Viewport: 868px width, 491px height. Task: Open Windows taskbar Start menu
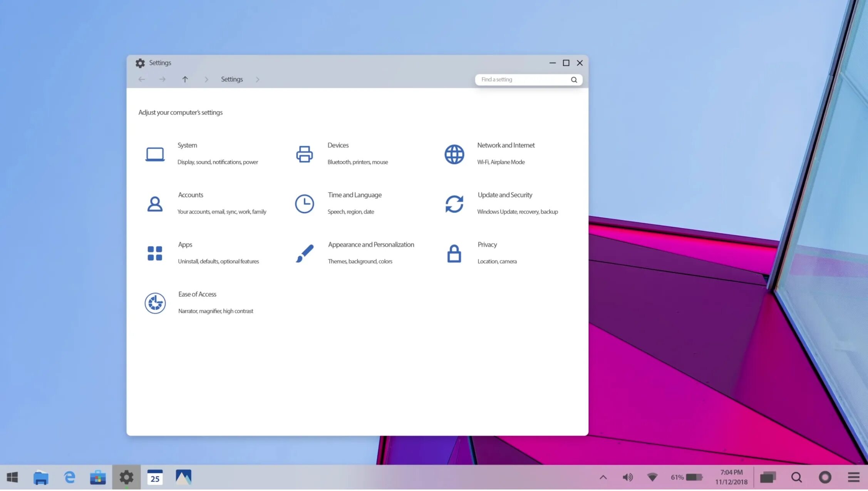tap(13, 477)
